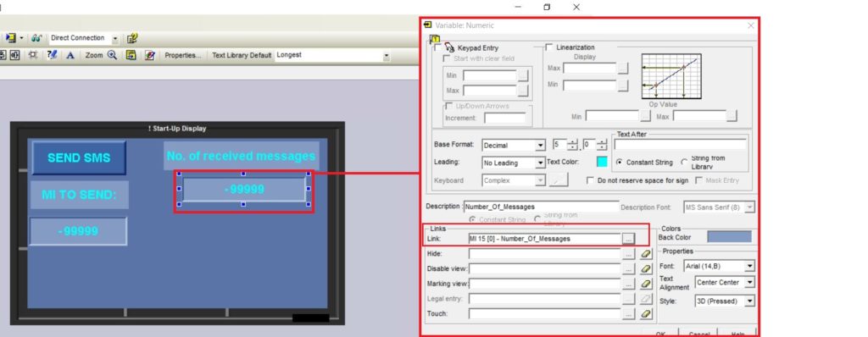
Task: Close the Variable: Numeric dialog
Action: [x=751, y=25]
